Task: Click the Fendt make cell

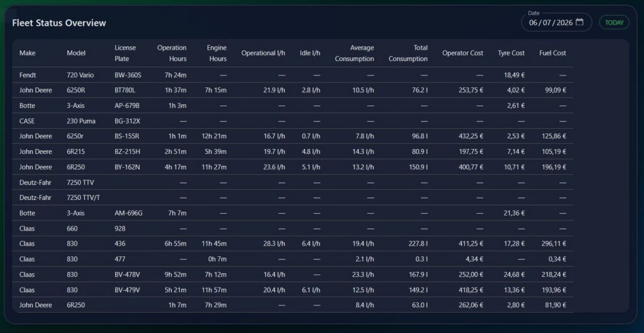Action: pyautogui.click(x=28, y=75)
